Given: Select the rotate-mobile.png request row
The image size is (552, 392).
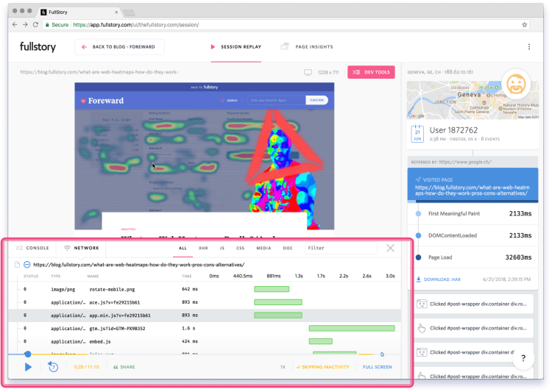Looking at the screenshot, I should click(x=204, y=289).
